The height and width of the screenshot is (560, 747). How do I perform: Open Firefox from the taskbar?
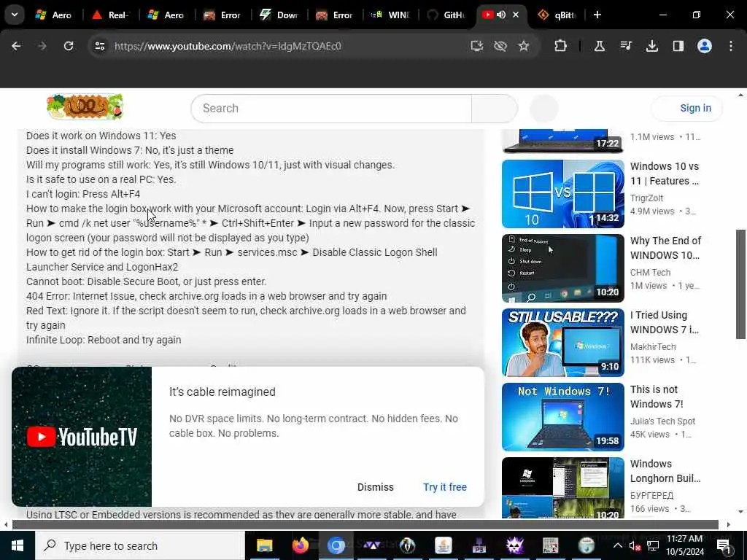point(300,545)
